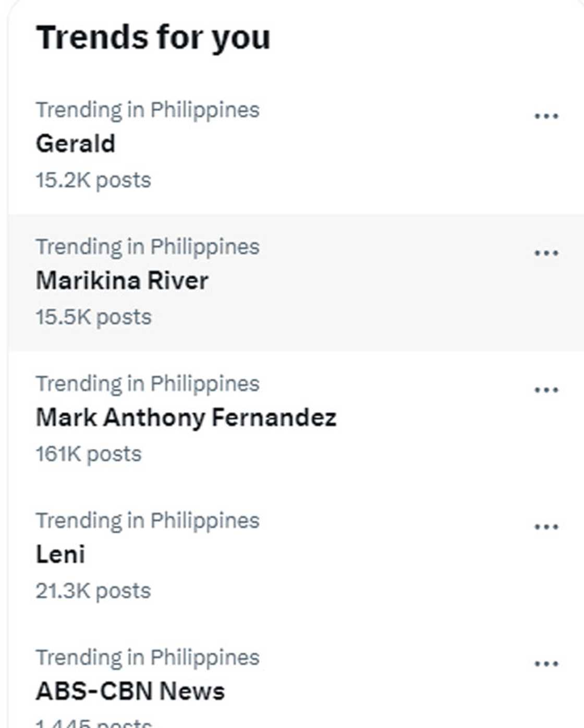Click the 21.3K posts count under Leni
This screenshot has width=584, height=728.
(x=93, y=591)
